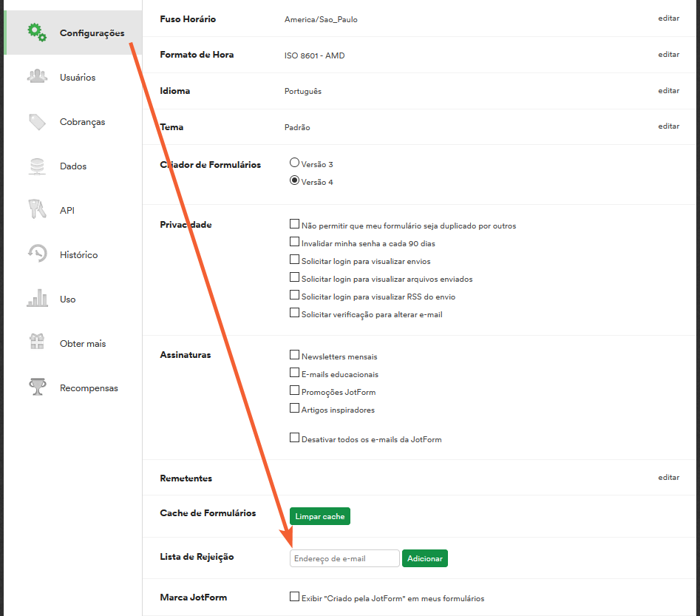This screenshot has height=616, width=700.
Task: Toggle Exibir Criado pela JotForm checkbox
Action: (x=295, y=598)
